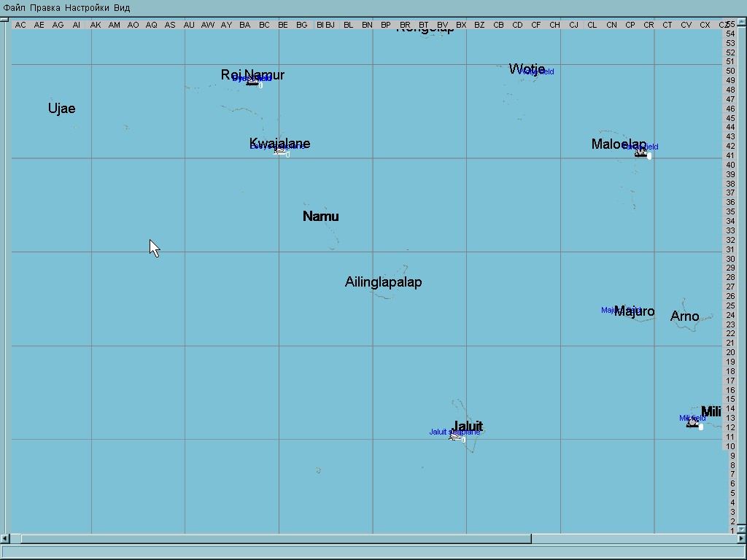The height and width of the screenshot is (560, 747).
Task: Click the Wotje atoll name
Action: coord(527,69)
